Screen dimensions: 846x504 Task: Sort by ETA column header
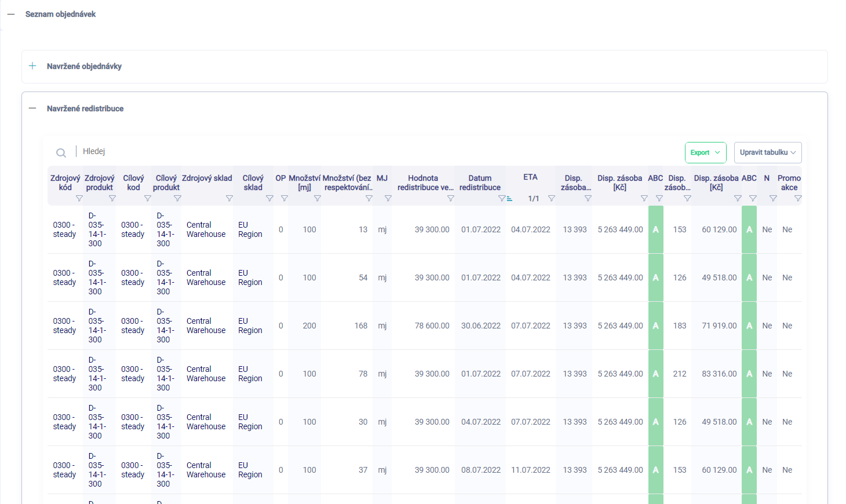(x=530, y=177)
